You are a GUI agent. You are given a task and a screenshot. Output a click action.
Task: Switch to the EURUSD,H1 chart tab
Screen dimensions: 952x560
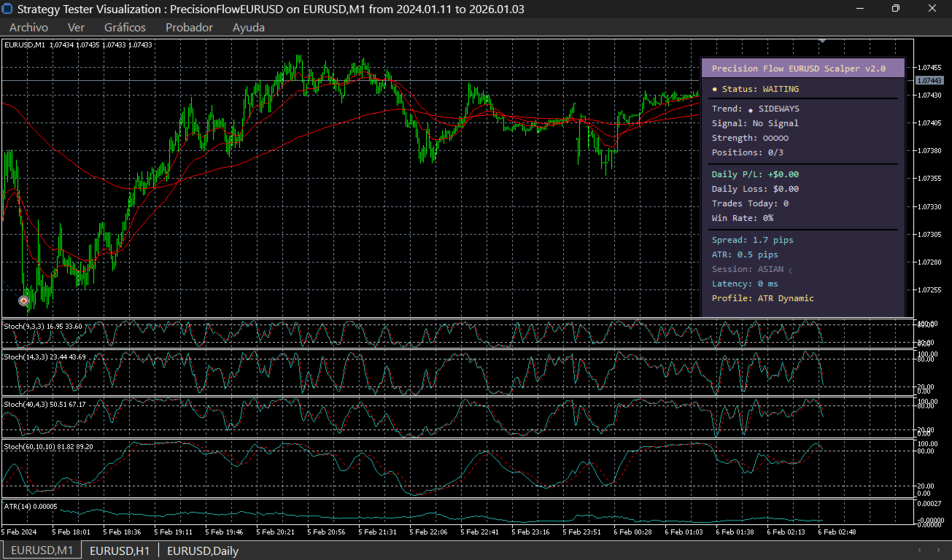(x=120, y=551)
